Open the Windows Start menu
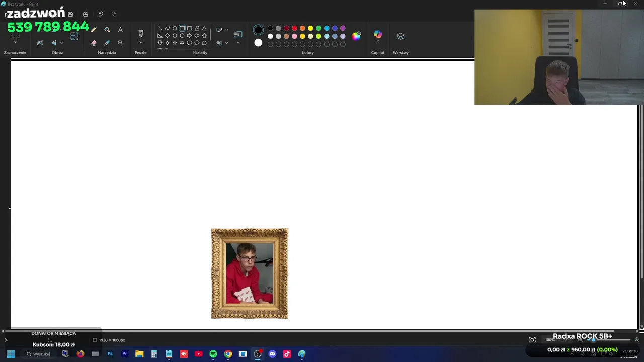This screenshot has width=644, height=362. pos(11,354)
